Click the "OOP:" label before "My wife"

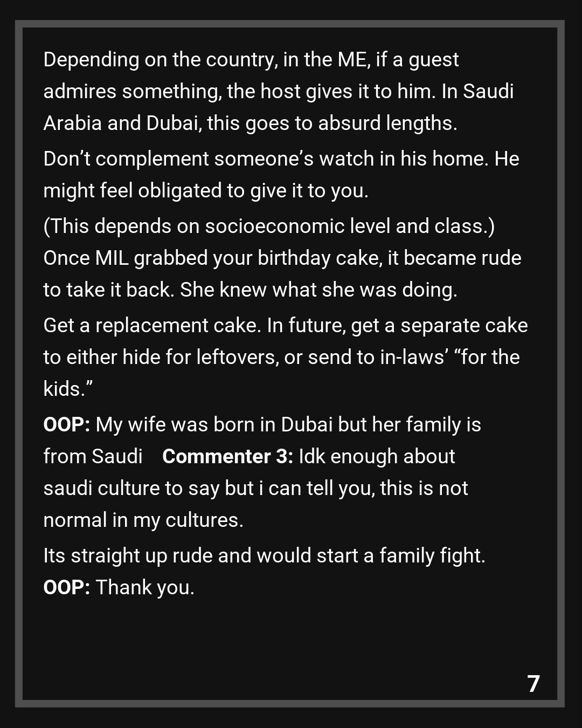click(66, 425)
